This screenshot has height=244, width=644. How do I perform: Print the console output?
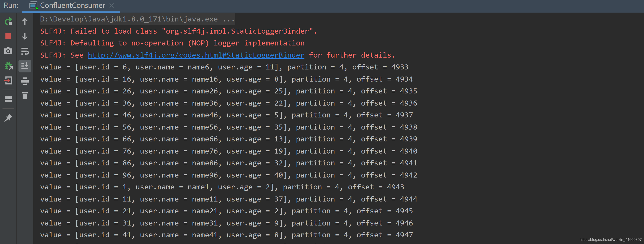pyautogui.click(x=25, y=81)
